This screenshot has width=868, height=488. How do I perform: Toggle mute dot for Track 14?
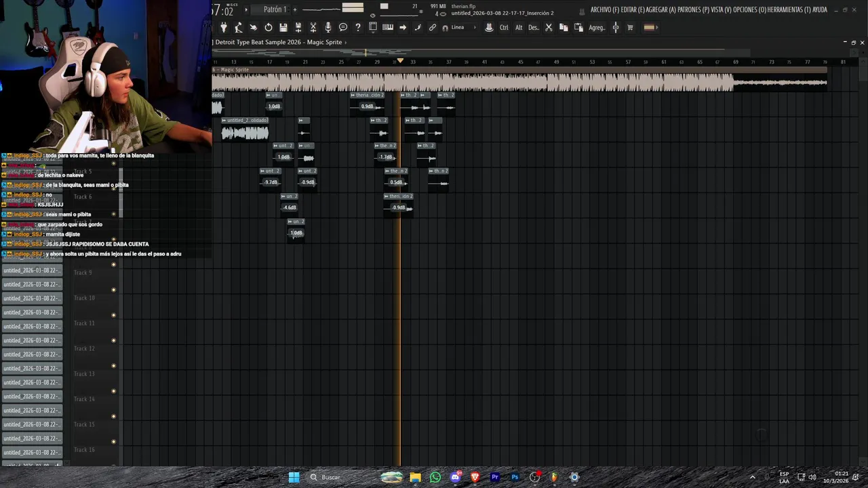[x=113, y=391]
